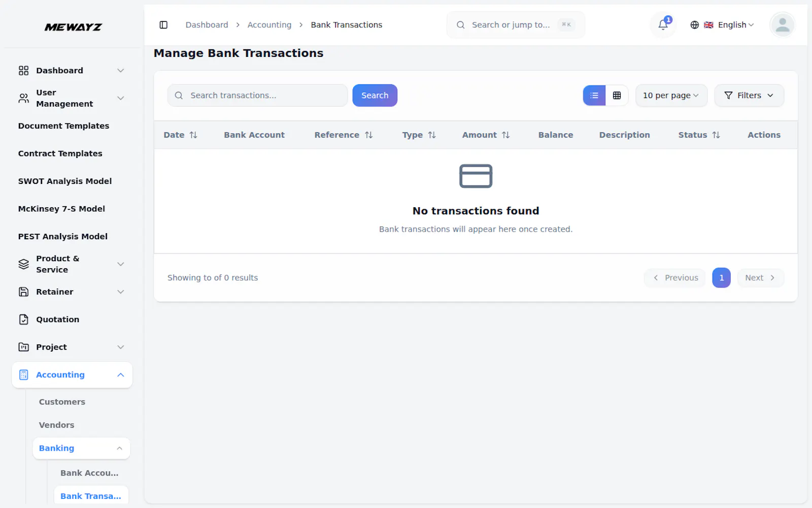
Task: Open SWOT Analysis Model
Action: (x=65, y=181)
